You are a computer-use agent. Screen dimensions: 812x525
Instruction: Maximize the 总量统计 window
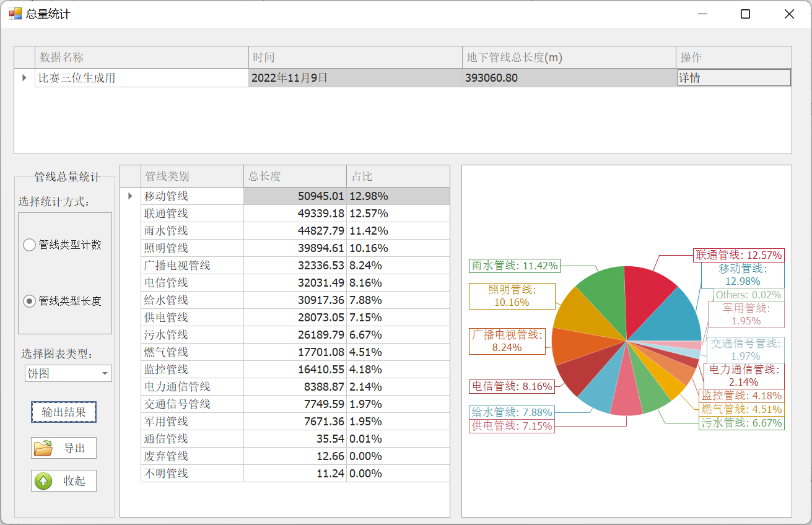(745, 14)
